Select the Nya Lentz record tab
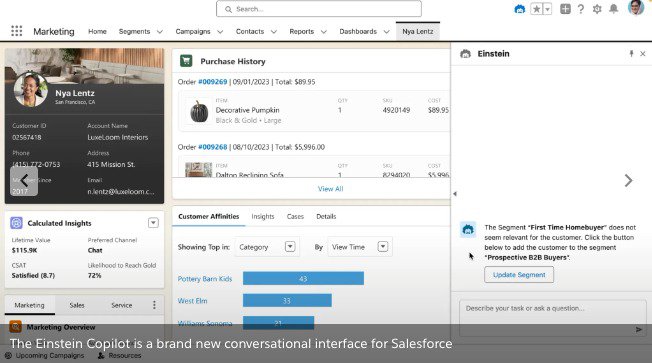 [417, 32]
